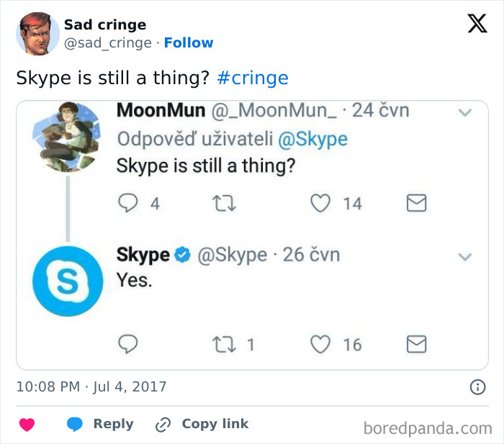504x444 pixels.
Task: Click reply bubble on MoonMun's tweet
Action: coord(128,203)
